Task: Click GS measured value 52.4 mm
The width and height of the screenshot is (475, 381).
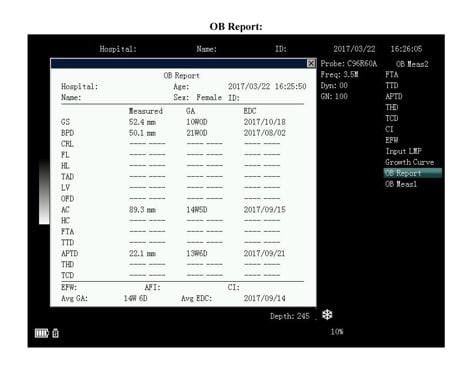Action: pyautogui.click(x=142, y=122)
